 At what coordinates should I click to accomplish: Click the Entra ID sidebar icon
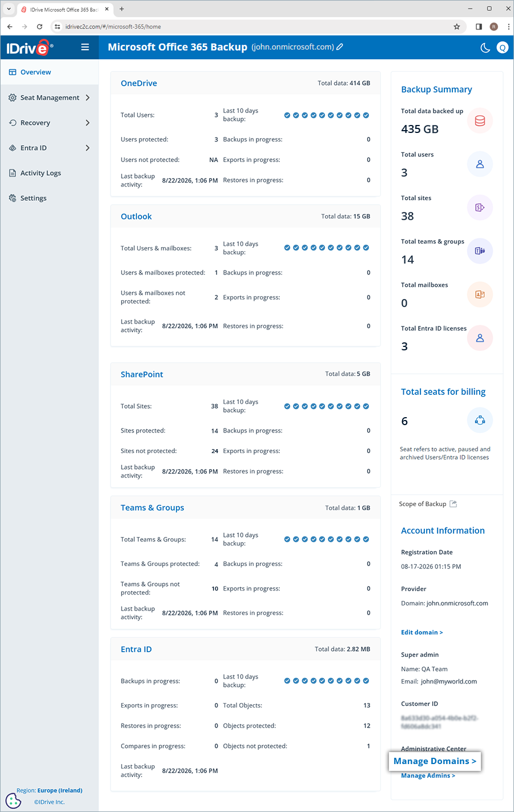point(13,148)
